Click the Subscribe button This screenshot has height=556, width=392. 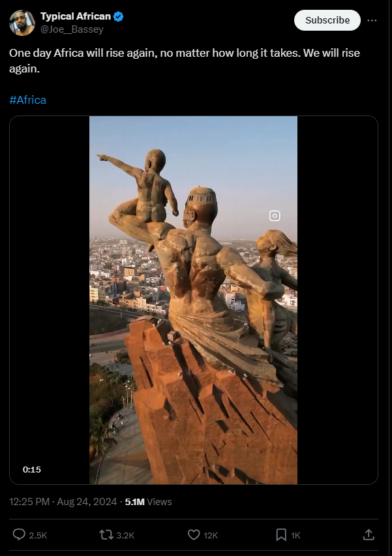(327, 20)
